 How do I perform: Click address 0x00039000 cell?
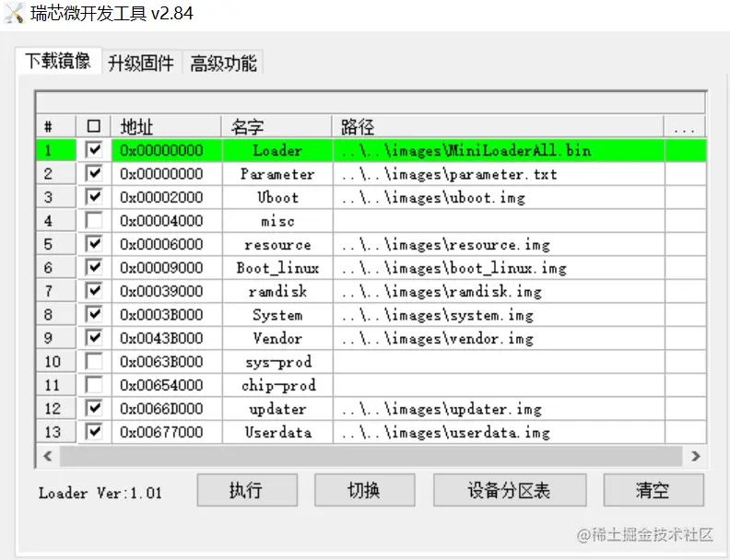[167, 291]
